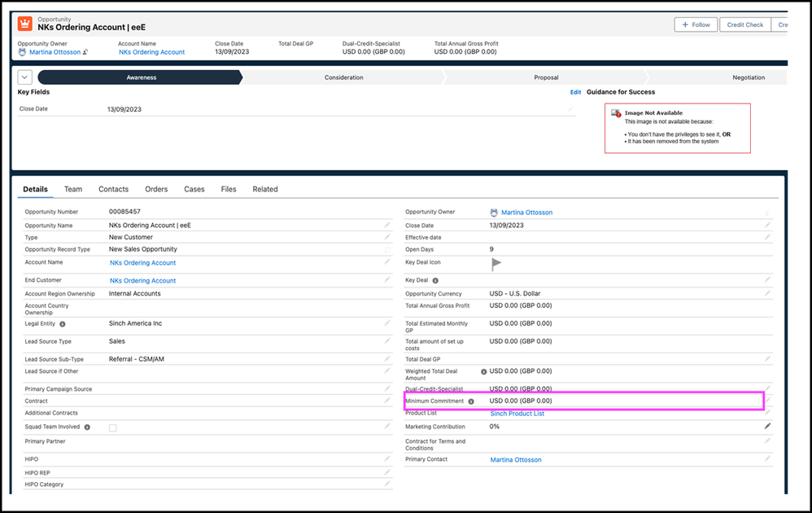812x513 pixels.
Task: Switch to the Team tab
Action: click(73, 189)
